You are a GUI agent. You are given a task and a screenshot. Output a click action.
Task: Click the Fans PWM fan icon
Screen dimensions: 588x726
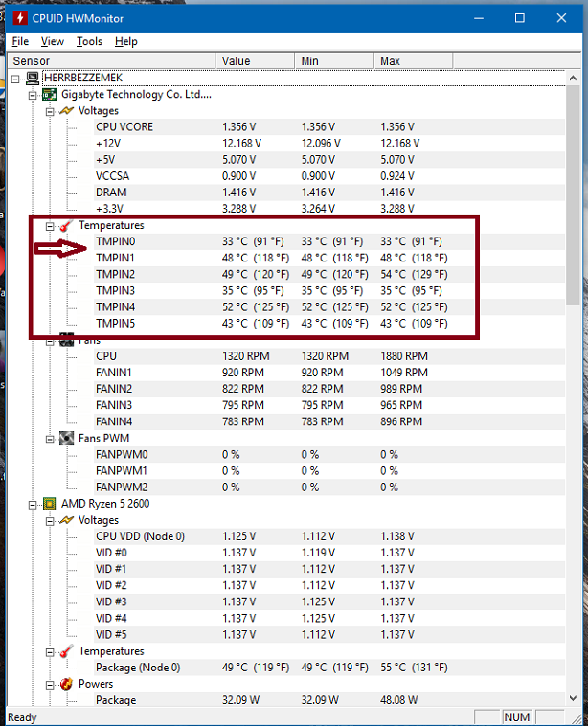[x=67, y=438]
